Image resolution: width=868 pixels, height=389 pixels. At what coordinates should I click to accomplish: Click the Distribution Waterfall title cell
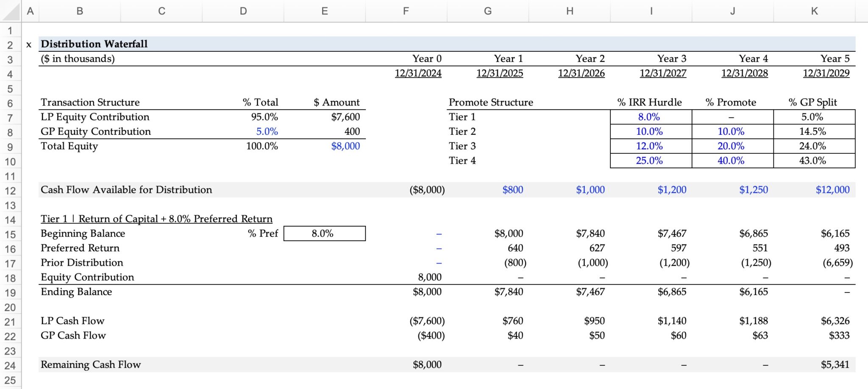pyautogui.click(x=94, y=44)
